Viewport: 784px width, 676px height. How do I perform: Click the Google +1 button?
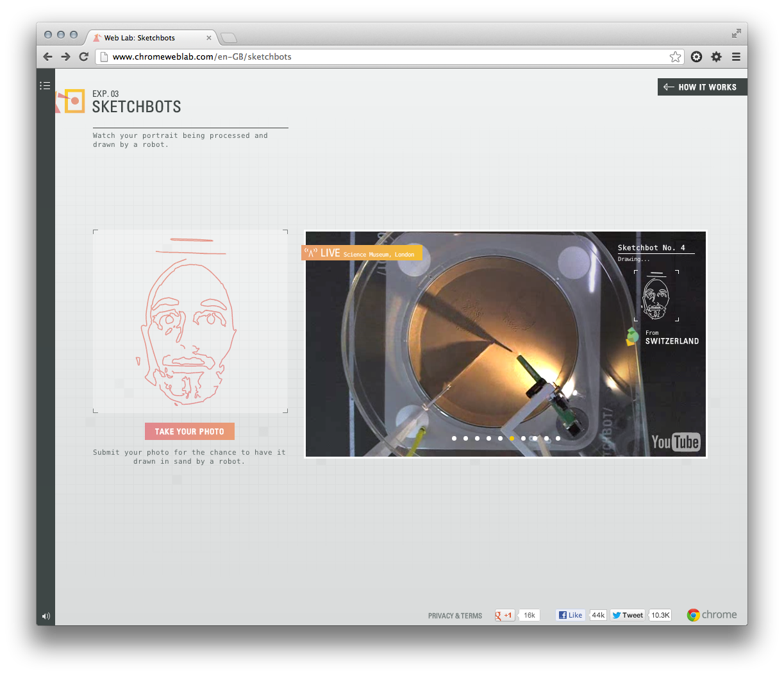point(505,615)
